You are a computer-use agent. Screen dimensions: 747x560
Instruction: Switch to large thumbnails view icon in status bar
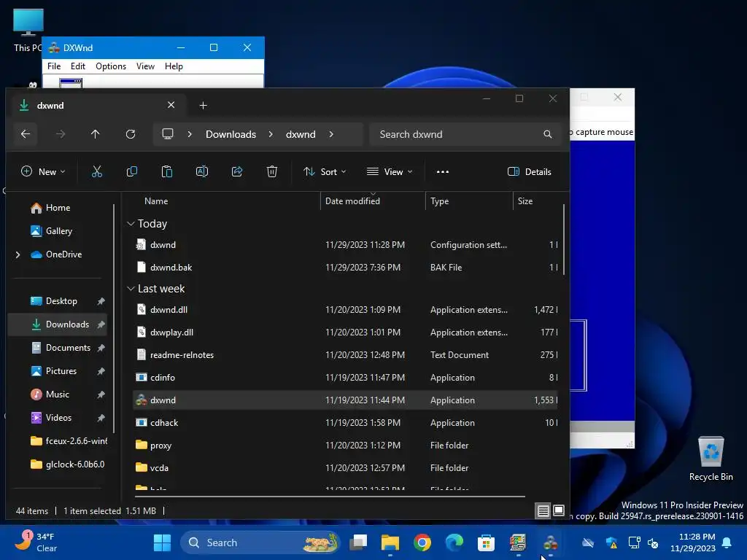559,510
